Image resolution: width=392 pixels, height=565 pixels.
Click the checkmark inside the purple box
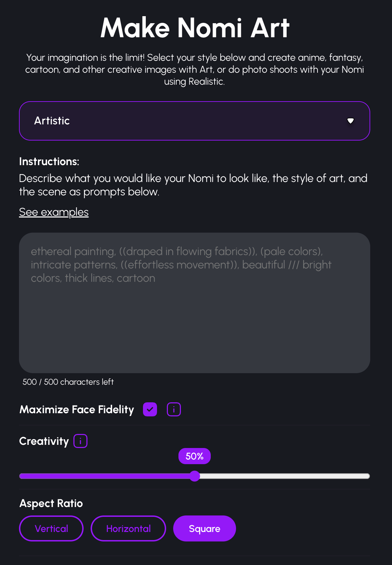tap(150, 409)
